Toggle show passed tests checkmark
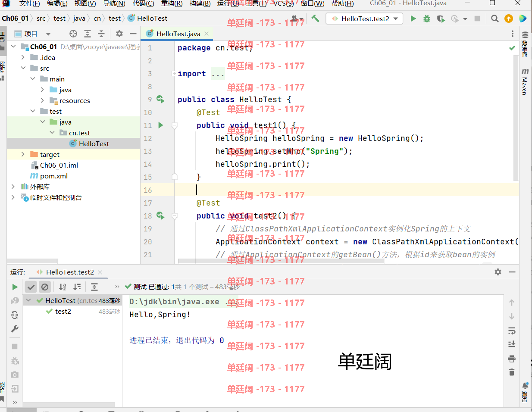 31,287
